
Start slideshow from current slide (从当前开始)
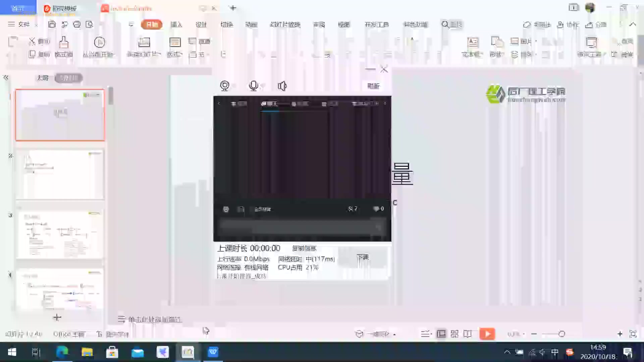pyautogui.click(x=99, y=47)
